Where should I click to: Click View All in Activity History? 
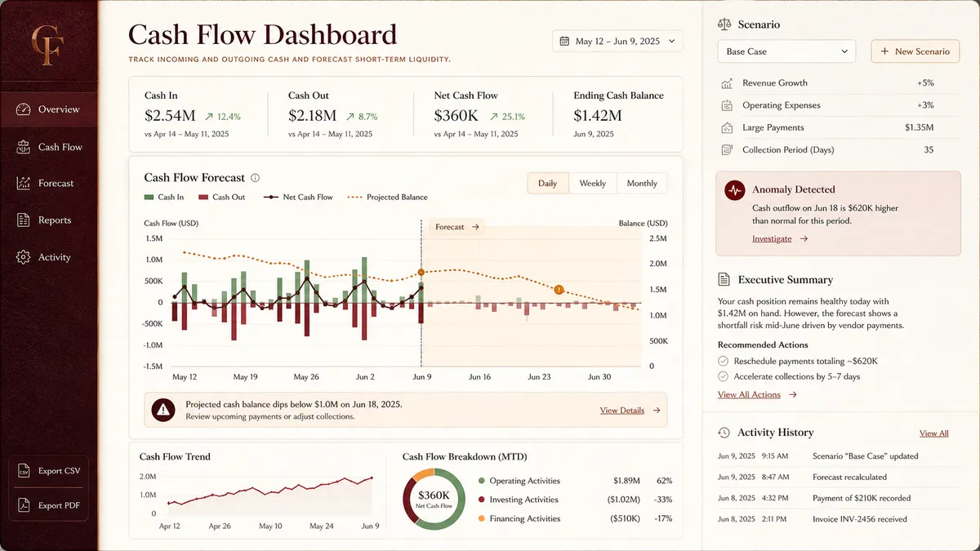(933, 433)
